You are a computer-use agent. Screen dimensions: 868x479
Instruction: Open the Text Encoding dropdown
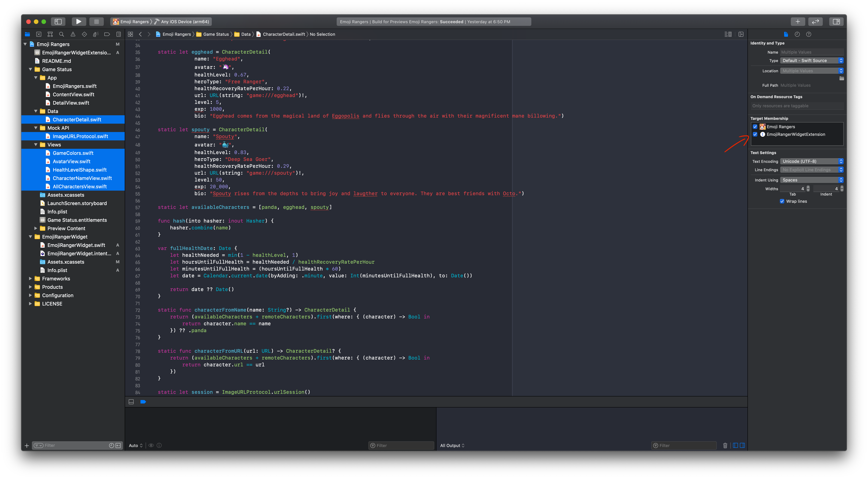tap(812, 161)
